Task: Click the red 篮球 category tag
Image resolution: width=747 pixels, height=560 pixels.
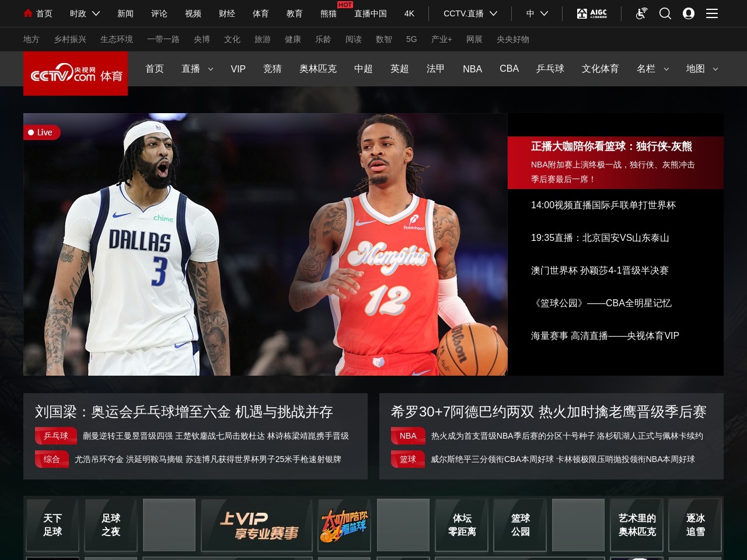Action: tap(408, 459)
